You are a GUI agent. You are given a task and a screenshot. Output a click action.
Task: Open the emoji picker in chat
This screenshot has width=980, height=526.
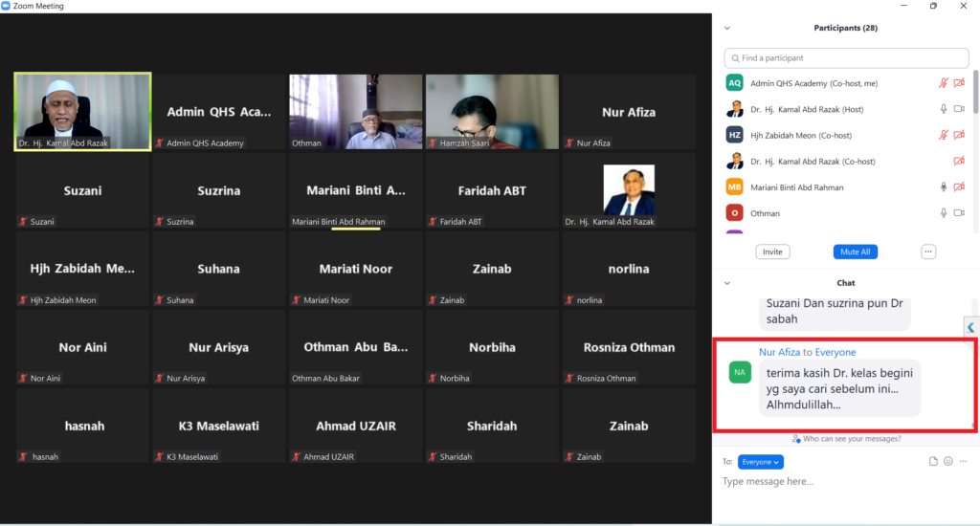(x=948, y=462)
